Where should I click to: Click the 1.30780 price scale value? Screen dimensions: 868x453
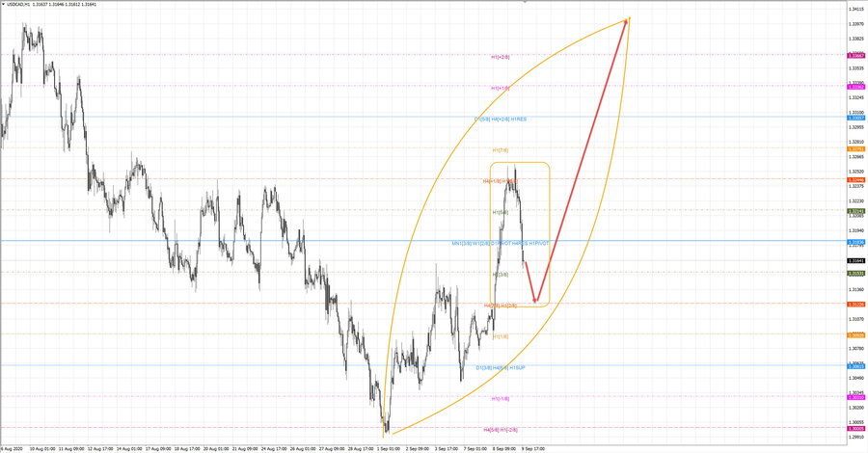click(857, 349)
